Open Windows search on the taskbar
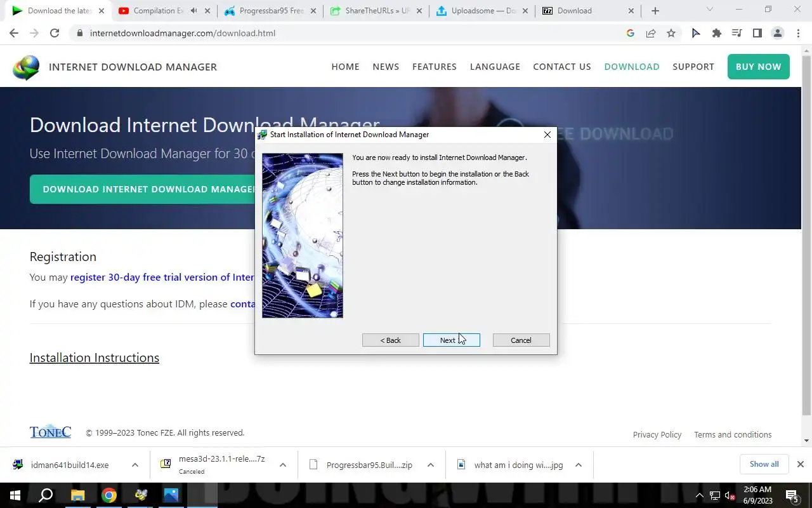 46,495
